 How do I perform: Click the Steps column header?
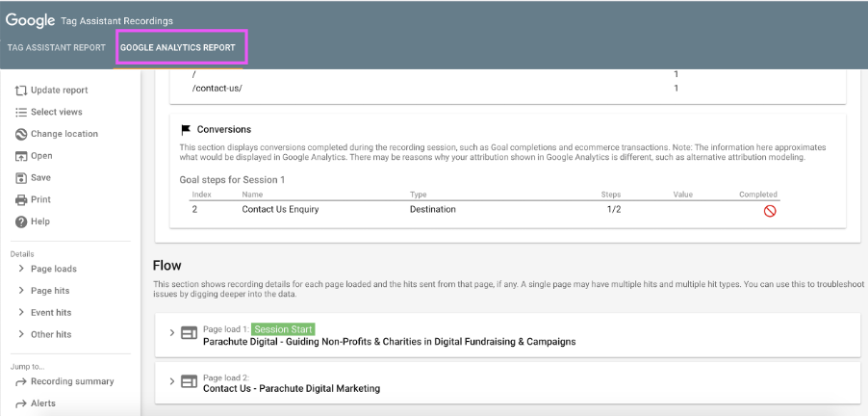(x=611, y=195)
